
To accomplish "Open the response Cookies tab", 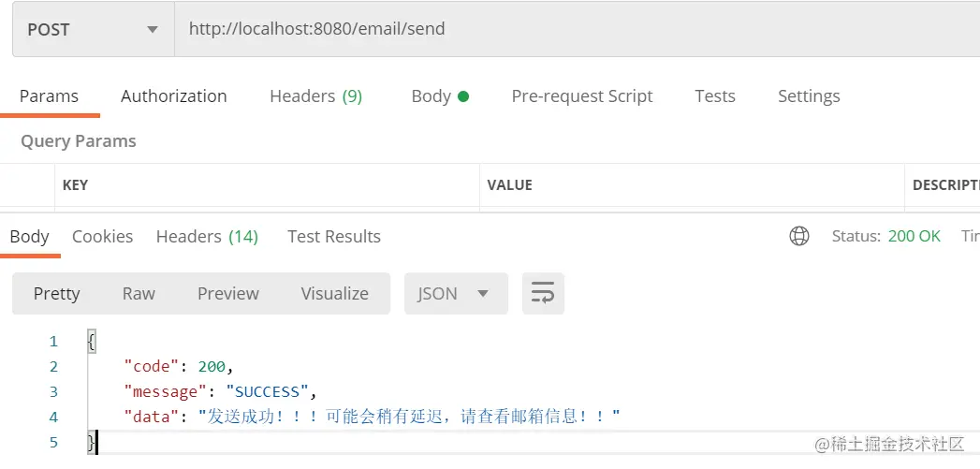I will coord(103,237).
